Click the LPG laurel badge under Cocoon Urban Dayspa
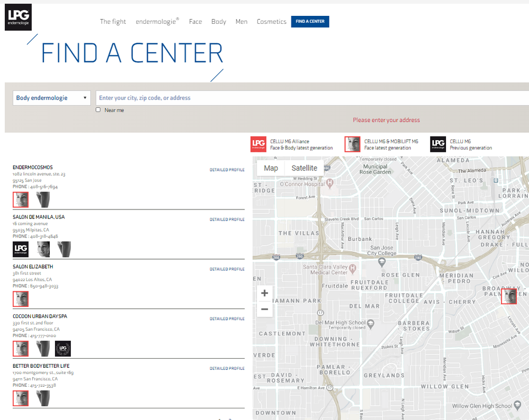 (x=63, y=349)
